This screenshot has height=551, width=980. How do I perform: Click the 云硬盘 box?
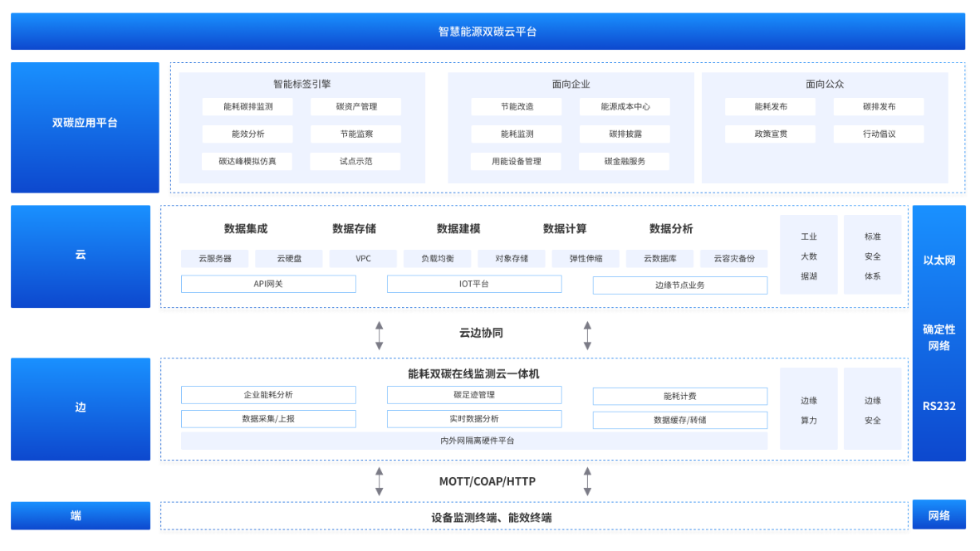pos(289,259)
